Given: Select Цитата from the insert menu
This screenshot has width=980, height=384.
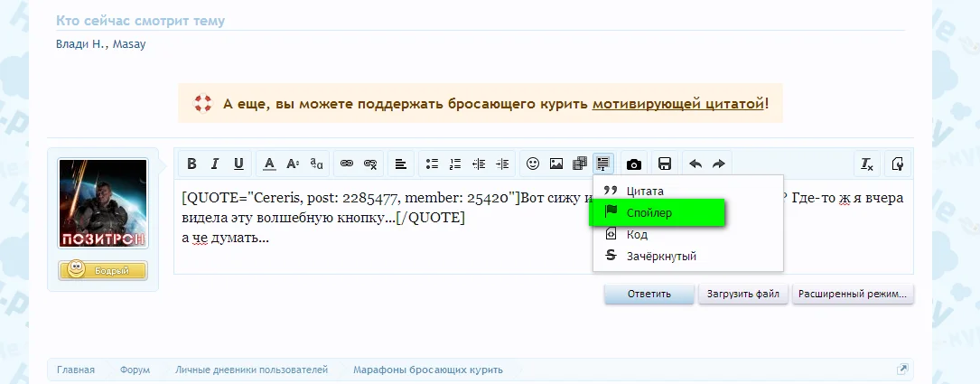Looking at the screenshot, I should coord(688,191).
